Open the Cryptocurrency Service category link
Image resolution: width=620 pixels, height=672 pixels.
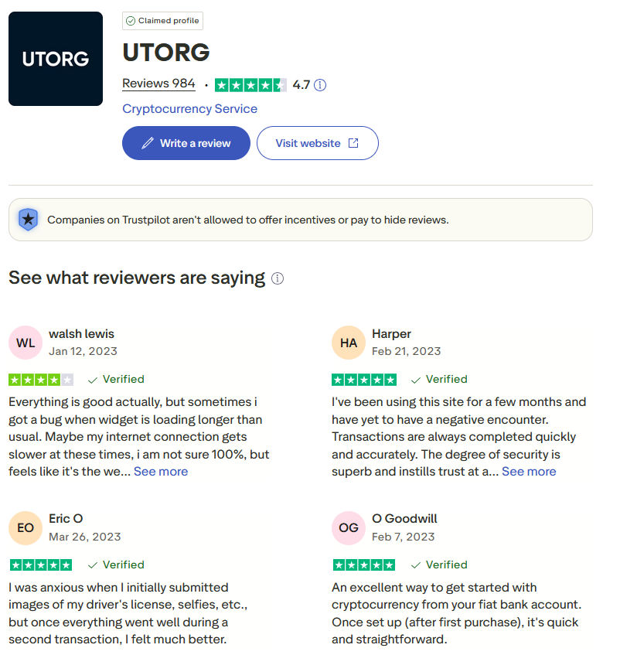189,109
